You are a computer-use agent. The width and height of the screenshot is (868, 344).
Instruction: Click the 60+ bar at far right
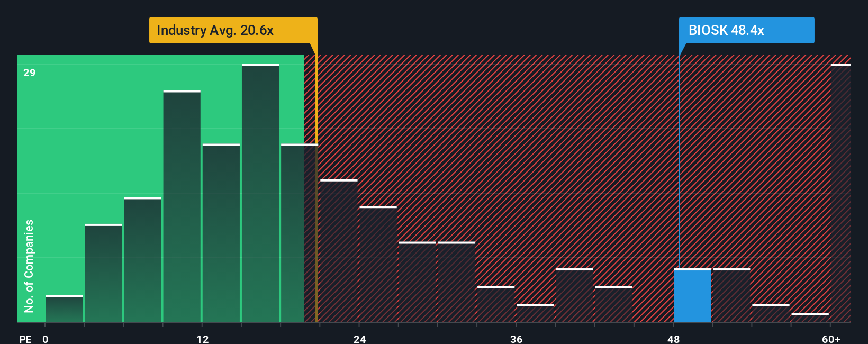[x=840, y=193]
